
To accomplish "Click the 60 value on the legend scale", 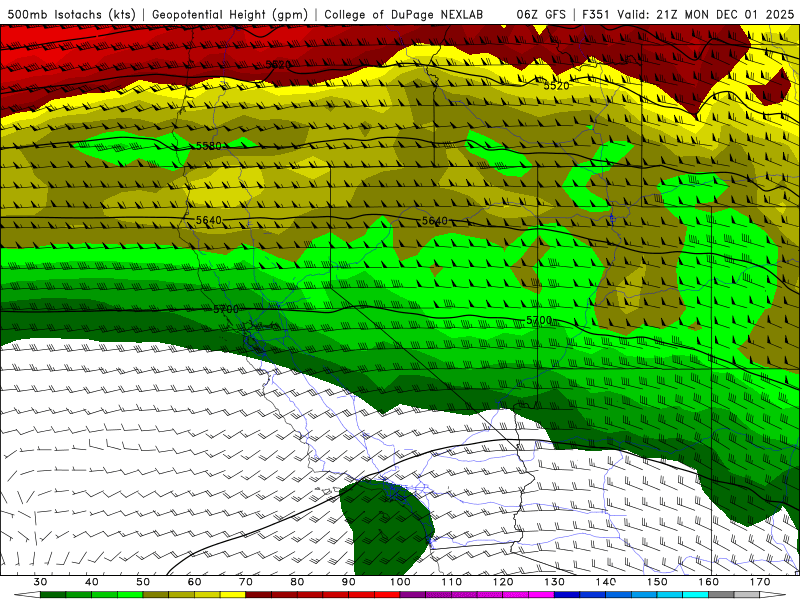I will pyautogui.click(x=194, y=582).
